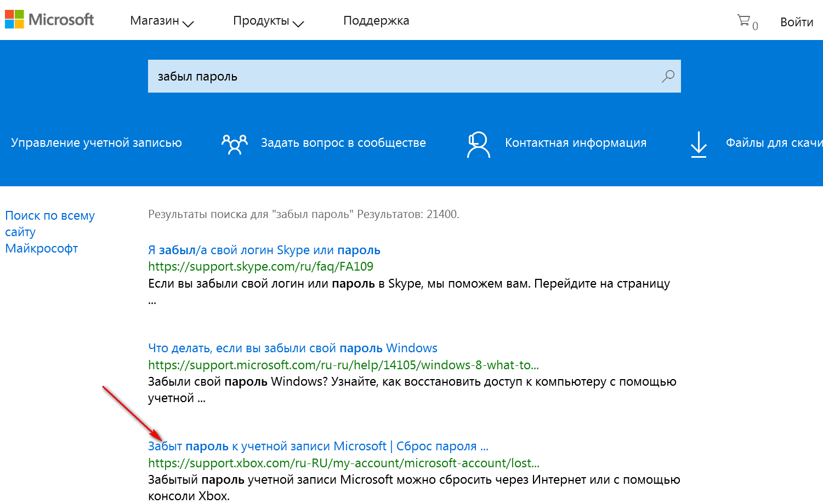This screenshot has width=823, height=504.
Task: Click the support.microsoft.com help/14105 URL
Action: coord(343,365)
